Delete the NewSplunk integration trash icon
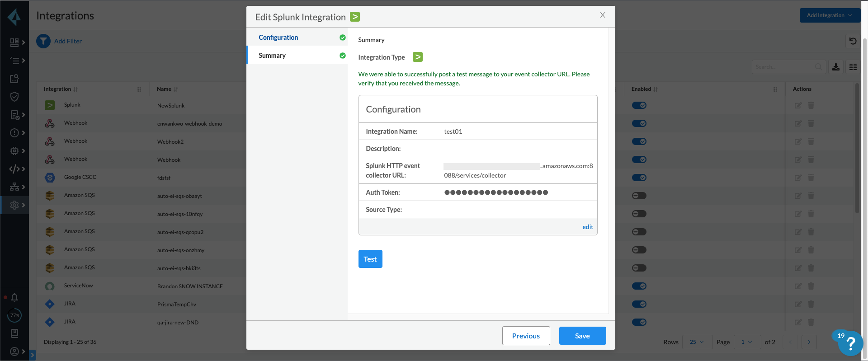Viewport: 868px width, 361px height. (x=811, y=105)
